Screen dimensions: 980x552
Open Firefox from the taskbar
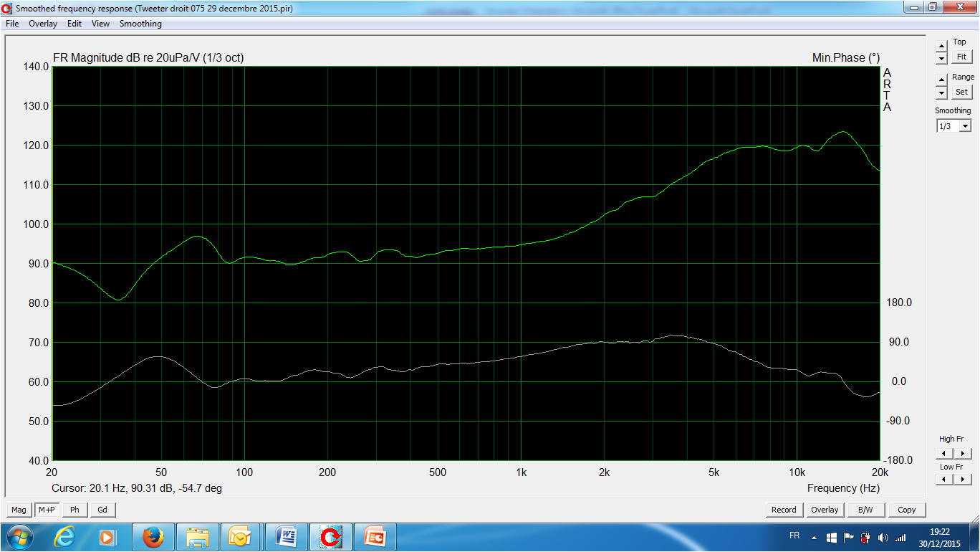153,536
